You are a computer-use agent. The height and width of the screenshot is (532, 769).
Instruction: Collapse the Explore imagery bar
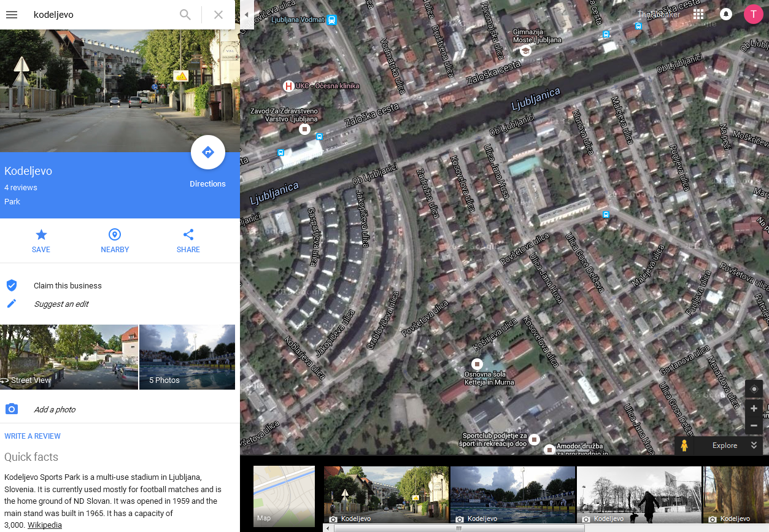click(754, 445)
